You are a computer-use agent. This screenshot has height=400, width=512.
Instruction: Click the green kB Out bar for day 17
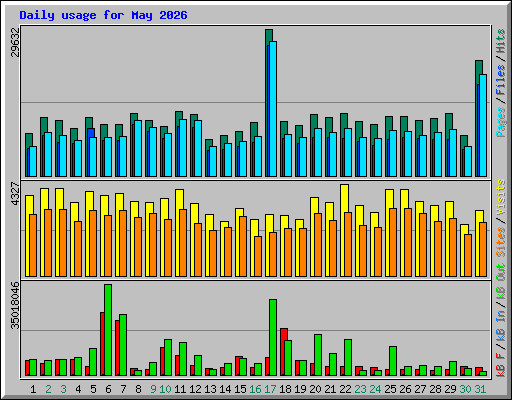point(273,337)
